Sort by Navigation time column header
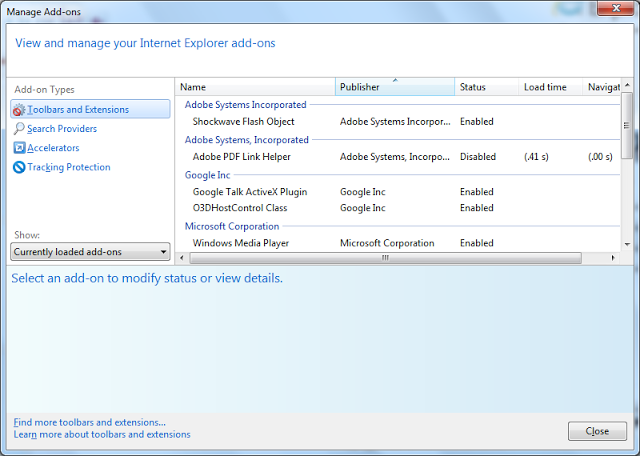Screen dimensions: 640x456 [x=602, y=87]
